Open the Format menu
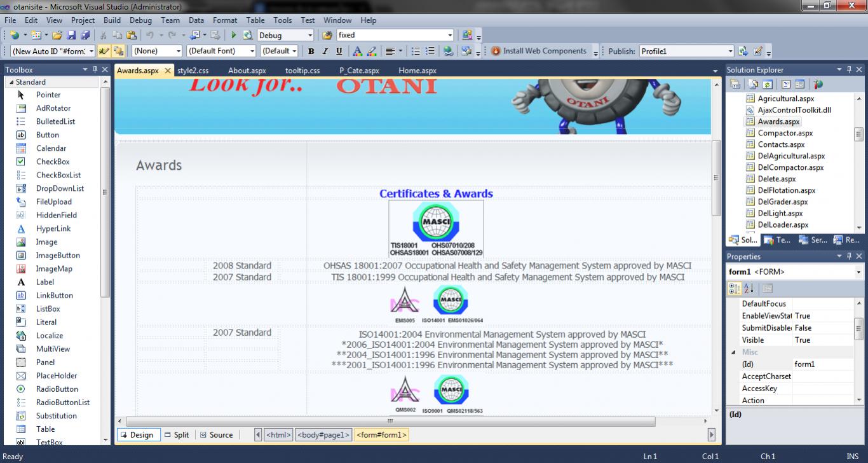 (225, 20)
